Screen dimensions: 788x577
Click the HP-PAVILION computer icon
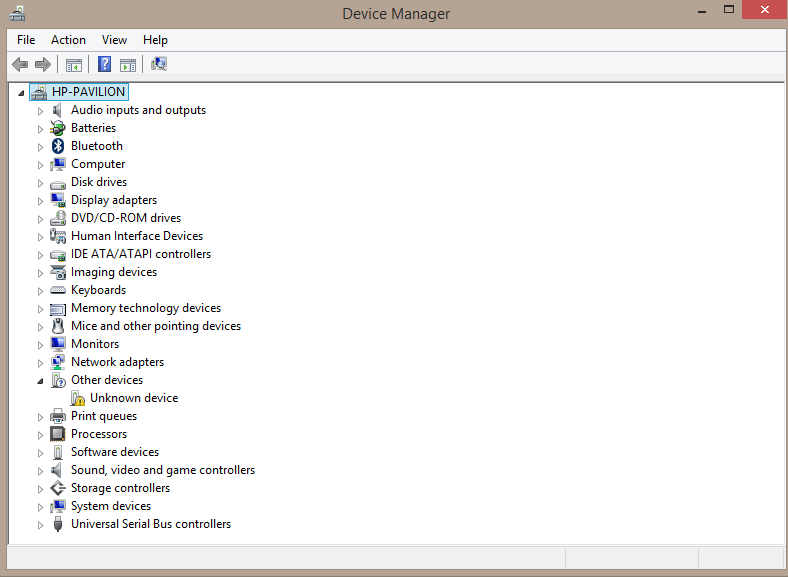pyautogui.click(x=39, y=92)
